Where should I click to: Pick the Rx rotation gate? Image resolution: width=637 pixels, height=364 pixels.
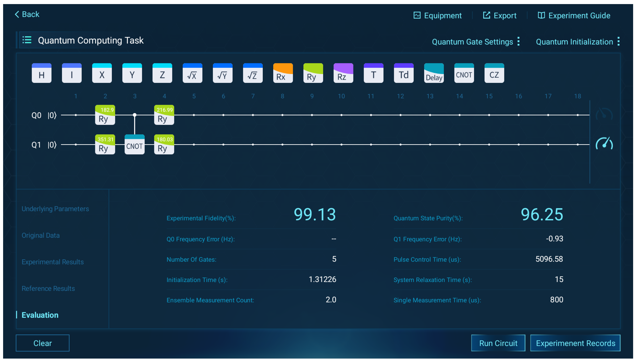[x=283, y=73]
